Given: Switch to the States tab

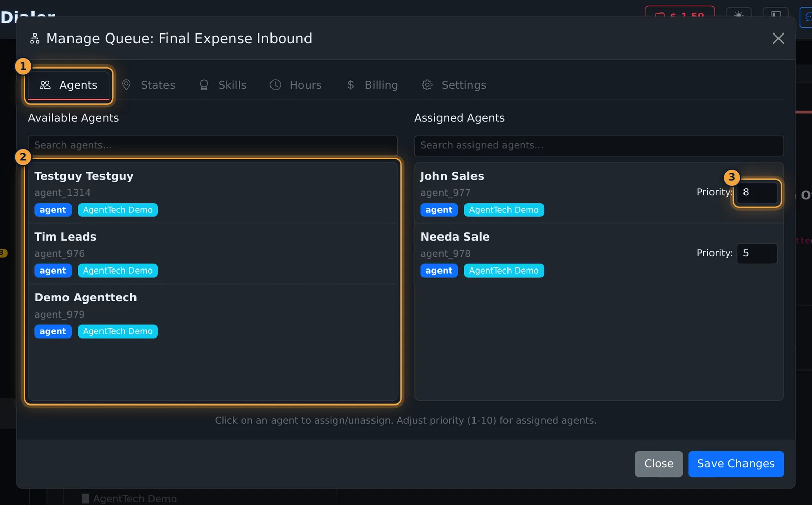Looking at the screenshot, I should tap(149, 85).
